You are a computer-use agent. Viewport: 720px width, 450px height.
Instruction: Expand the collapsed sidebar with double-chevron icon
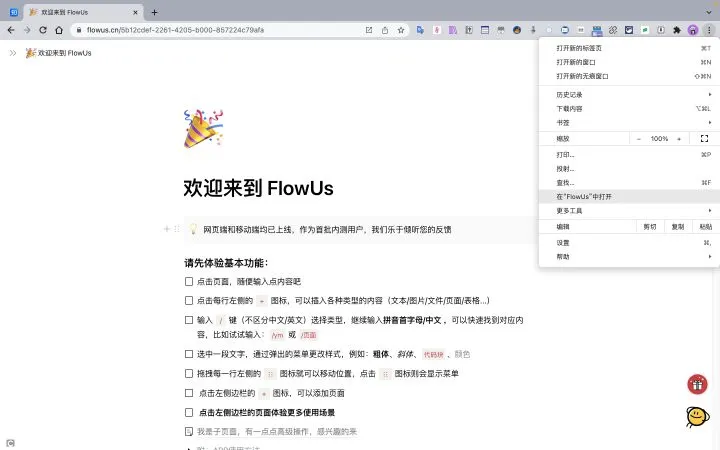13,53
